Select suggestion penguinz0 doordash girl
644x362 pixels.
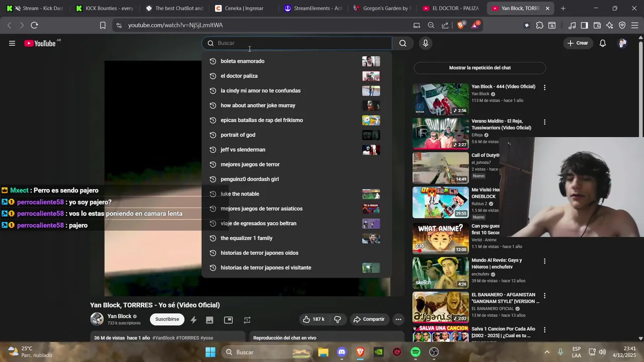pos(297,179)
